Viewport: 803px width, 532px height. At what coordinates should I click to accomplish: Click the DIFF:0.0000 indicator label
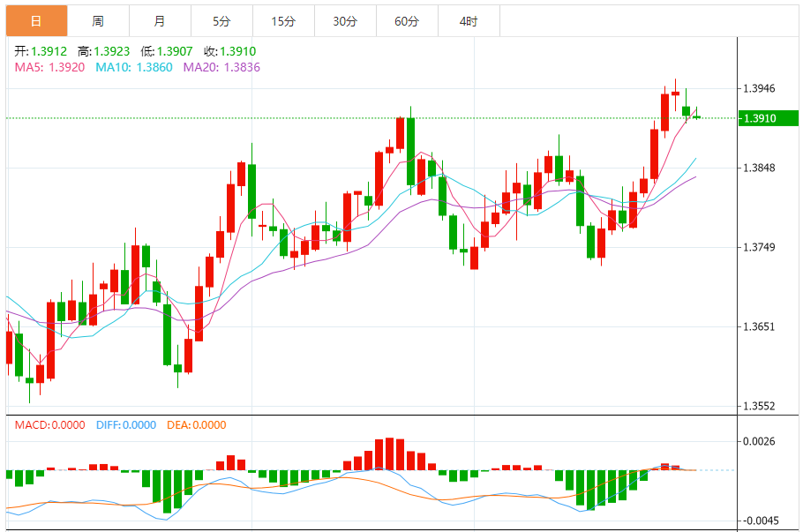pos(126,425)
